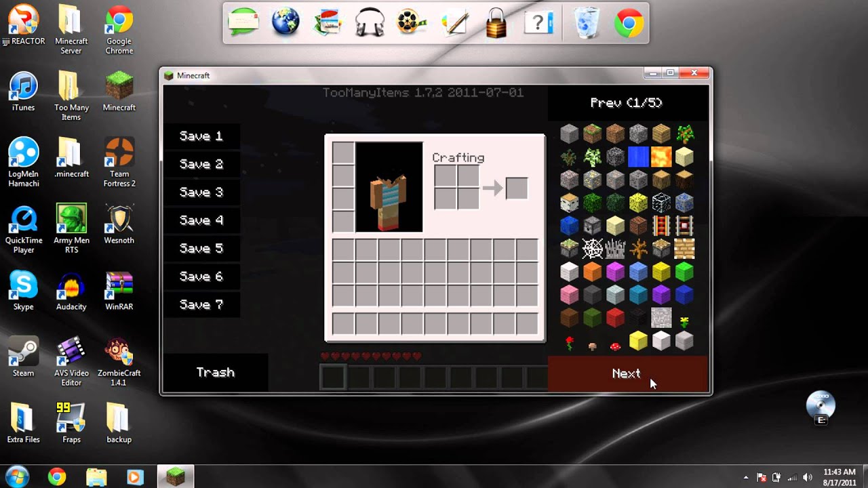Click the padlock icon in the dock
This screenshot has width=868, height=488.
coord(496,22)
